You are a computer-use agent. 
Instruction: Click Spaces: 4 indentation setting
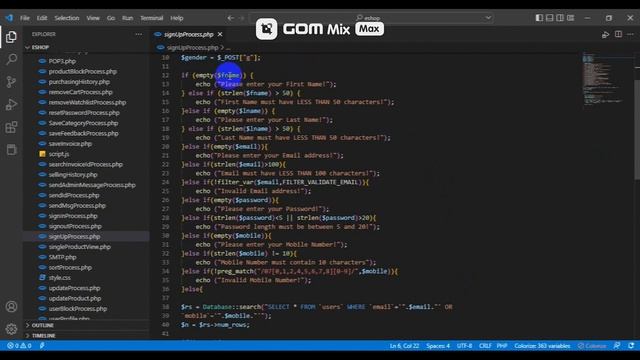click(x=438, y=346)
